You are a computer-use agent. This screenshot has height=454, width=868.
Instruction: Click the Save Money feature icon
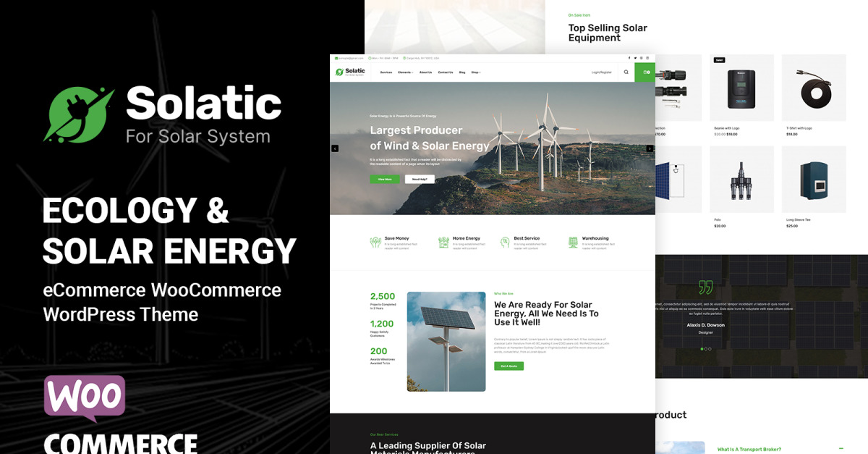coord(375,243)
